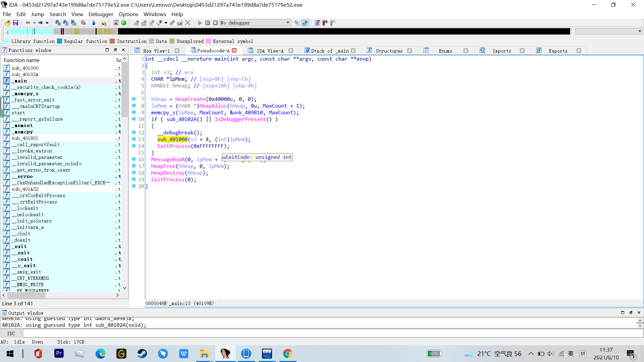Click the green circle toolbar icon

point(124,23)
